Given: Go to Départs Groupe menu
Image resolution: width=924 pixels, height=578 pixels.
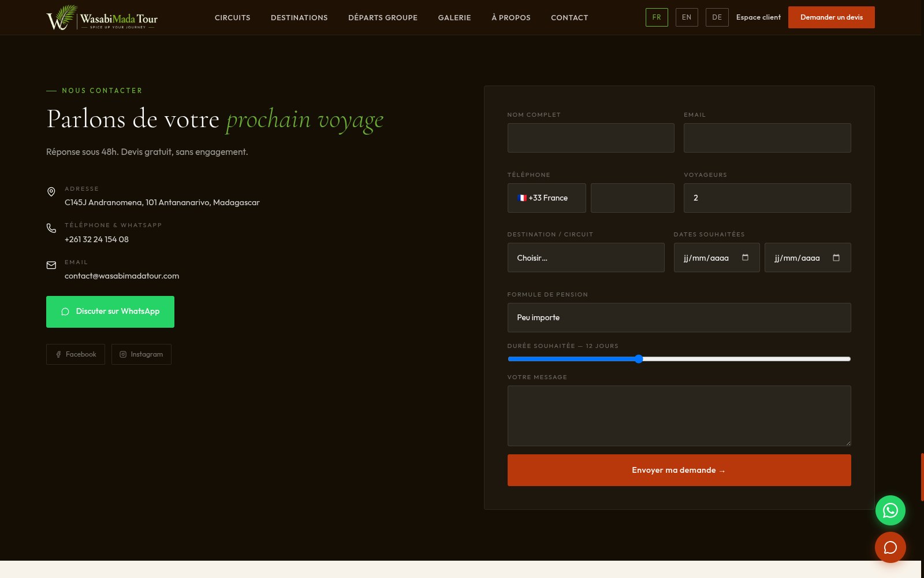Looking at the screenshot, I should coord(383,17).
